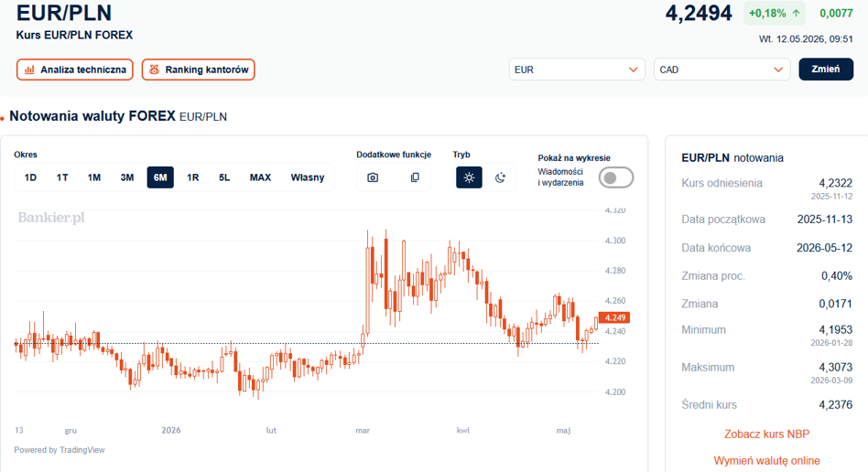Screen dimensions: 868x472
Task: Switch to light mode sun icon
Action: coord(469,177)
